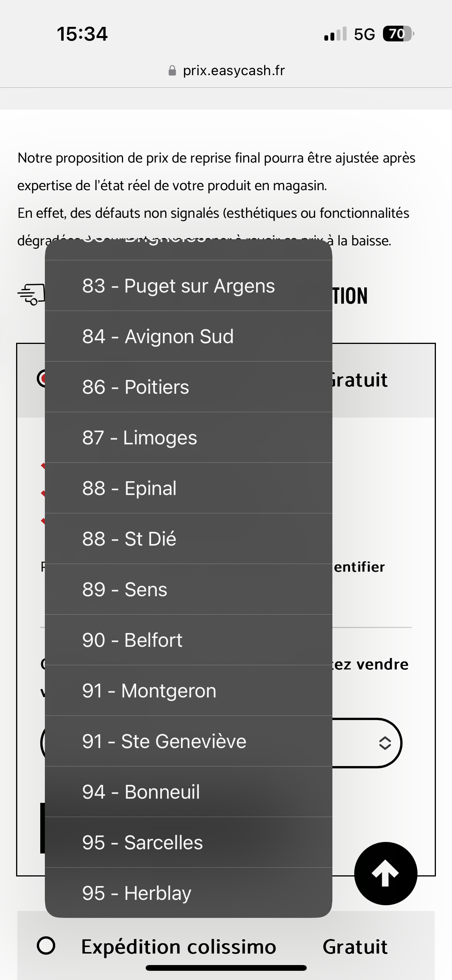Select the Expédition colissimo radio button
The image size is (452, 980).
[46, 945]
